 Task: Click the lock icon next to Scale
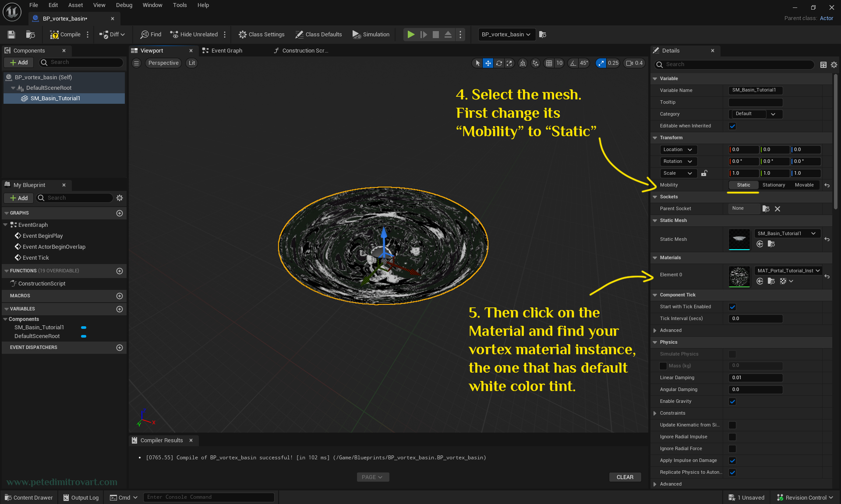coord(705,173)
